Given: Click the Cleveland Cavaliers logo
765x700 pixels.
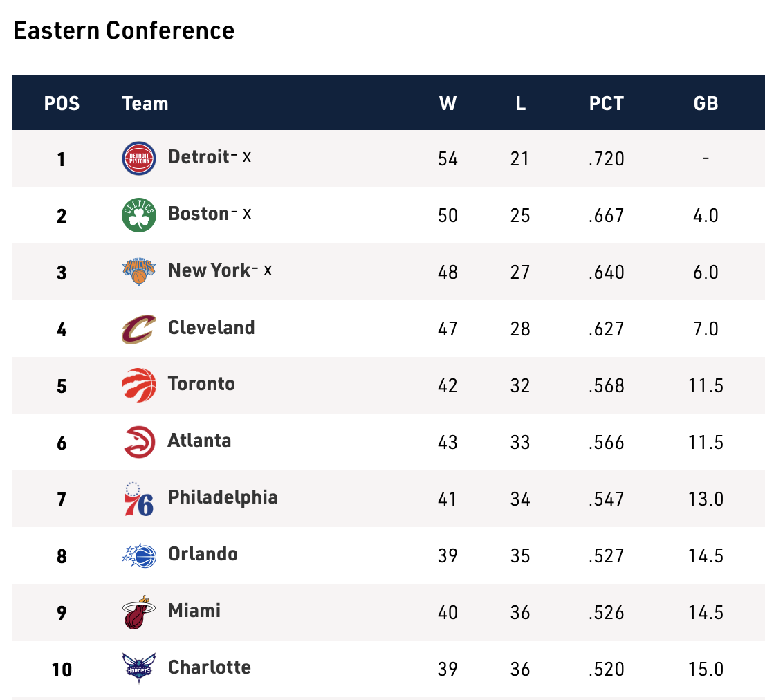Looking at the screenshot, I should coord(139,329).
